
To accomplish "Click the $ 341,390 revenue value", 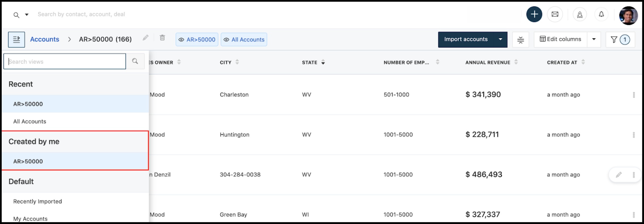I will tap(483, 95).
